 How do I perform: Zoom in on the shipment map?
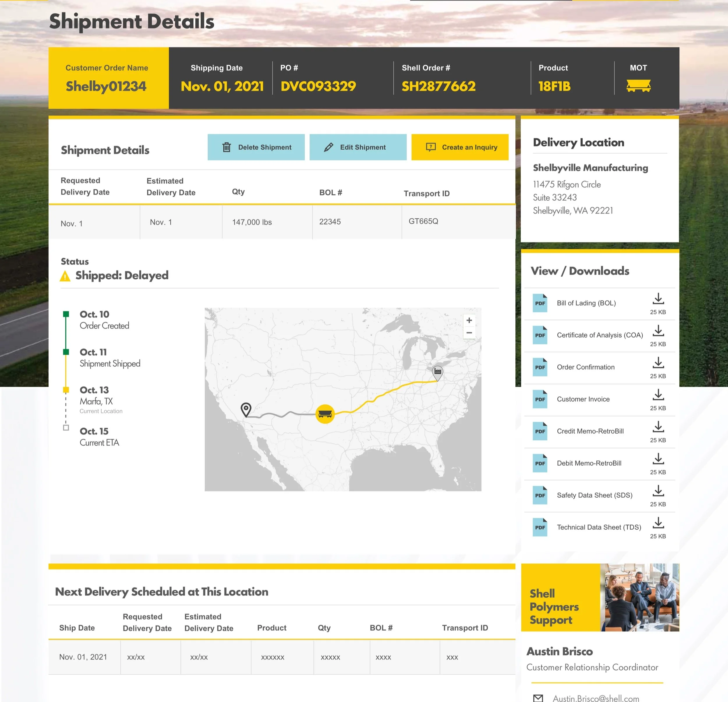point(469,320)
